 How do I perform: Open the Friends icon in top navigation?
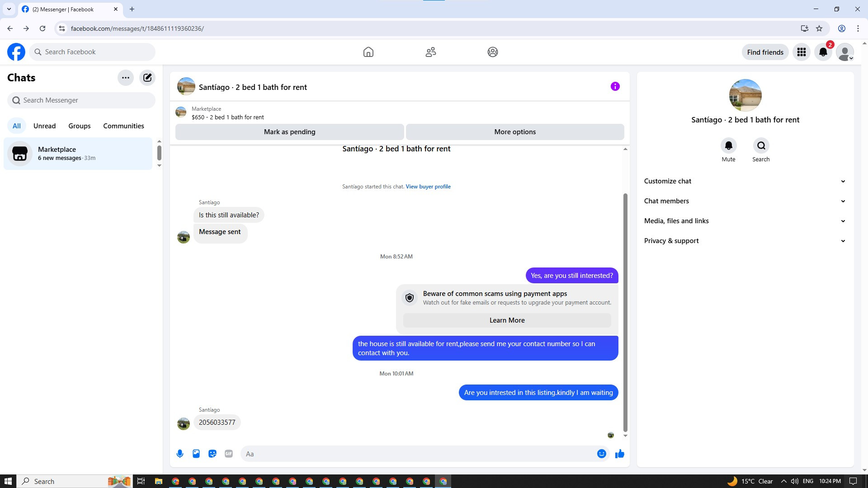point(431,52)
